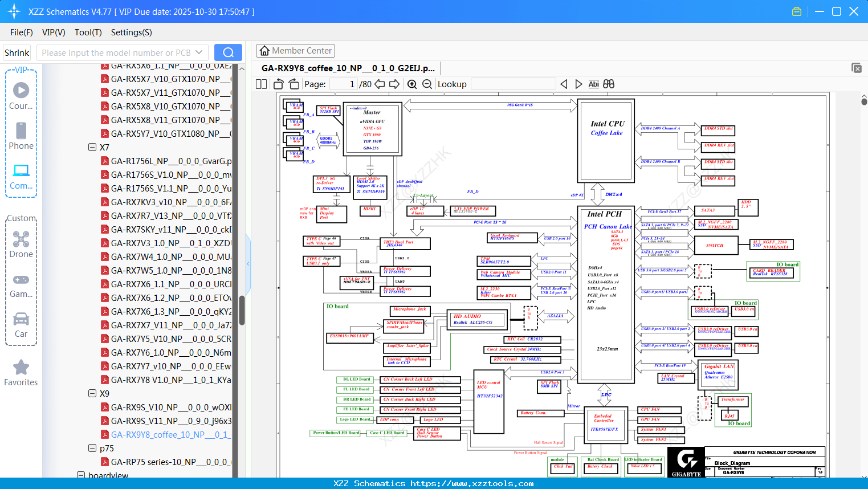Collapse the X9 tree folder
Image resolution: width=868 pixels, height=489 pixels.
click(92, 393)
